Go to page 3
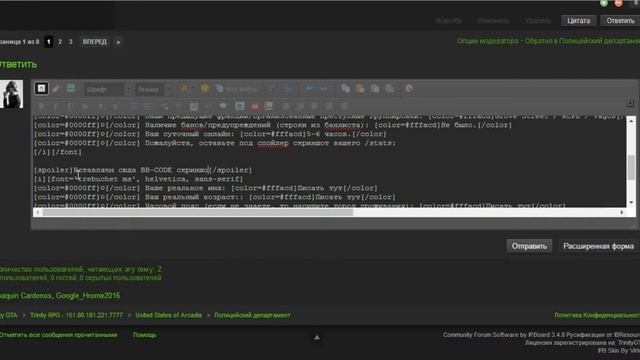The width and height of the screenshot is (640, 360). click(70, 42)
